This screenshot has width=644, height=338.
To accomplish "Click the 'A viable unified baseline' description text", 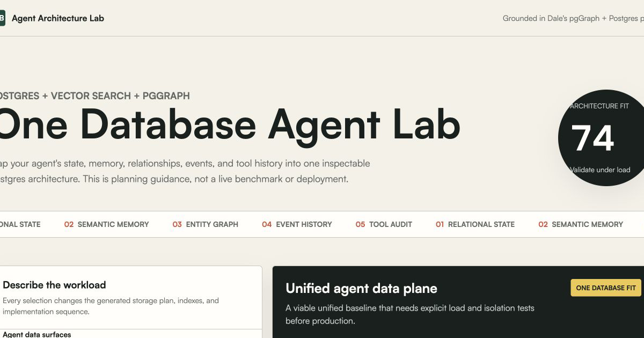I will 410,314.
